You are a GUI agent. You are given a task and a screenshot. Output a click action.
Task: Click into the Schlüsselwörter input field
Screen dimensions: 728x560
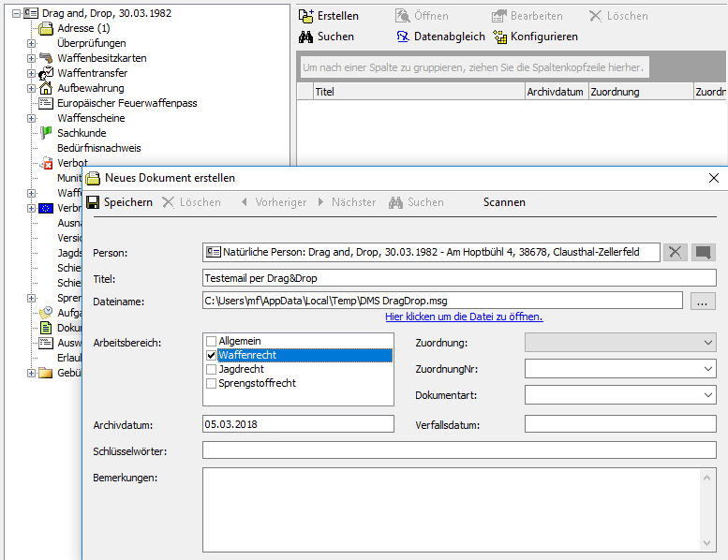pos(459,450)
